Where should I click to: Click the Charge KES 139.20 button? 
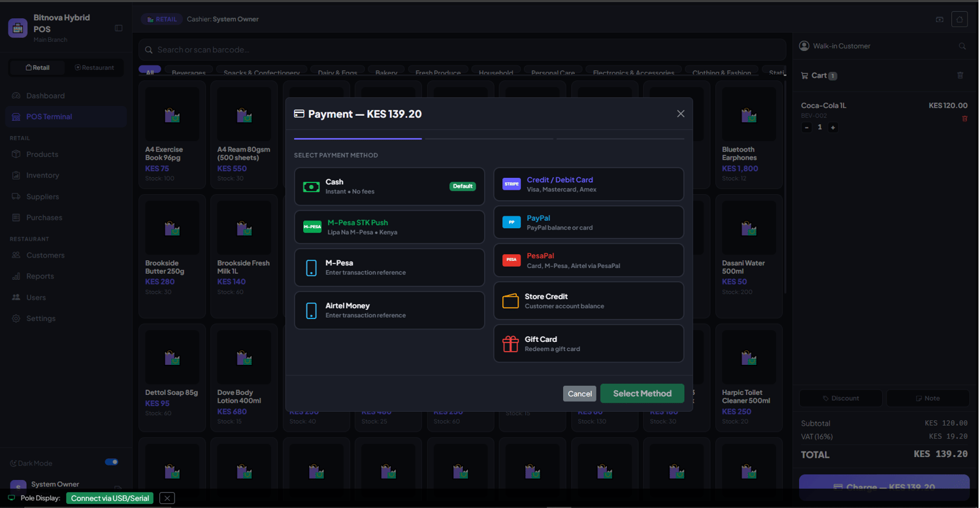point(884,487)
